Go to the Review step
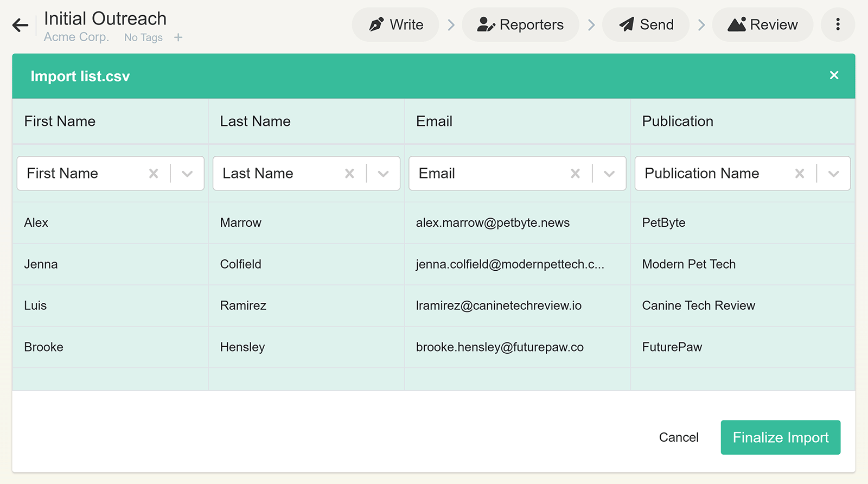This screenshot has height=484, width=868. tap(762, 24)
